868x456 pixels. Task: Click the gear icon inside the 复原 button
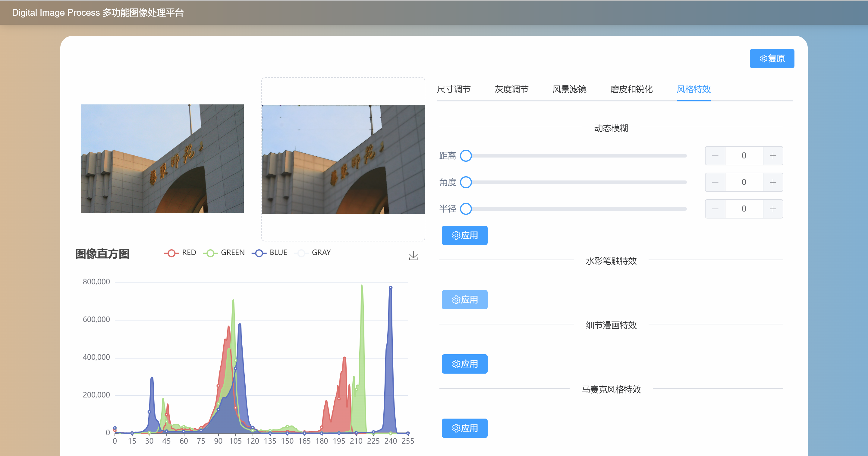(x=763, y=58)
